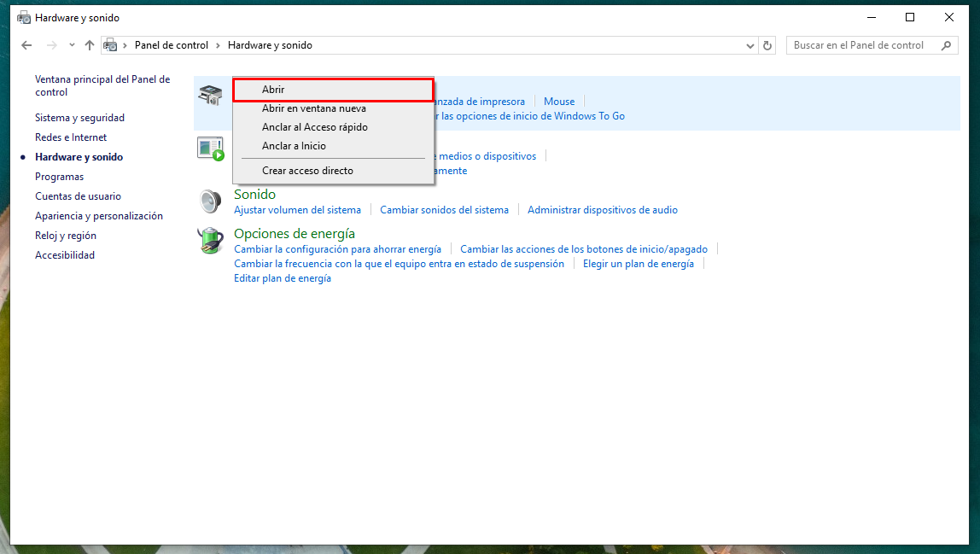Open the recent locations dropdown arrow
Screen dimensions: 980x554
71,45
